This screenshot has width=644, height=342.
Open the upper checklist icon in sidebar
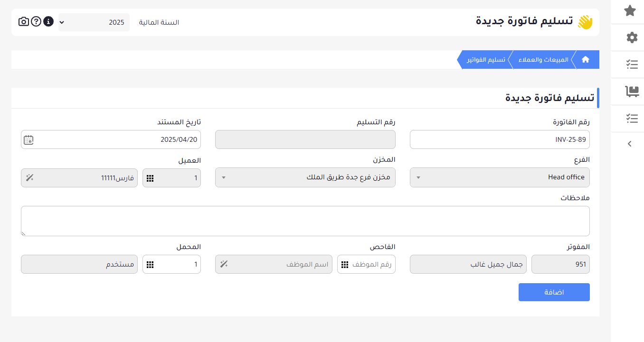[x=632, y=65]
